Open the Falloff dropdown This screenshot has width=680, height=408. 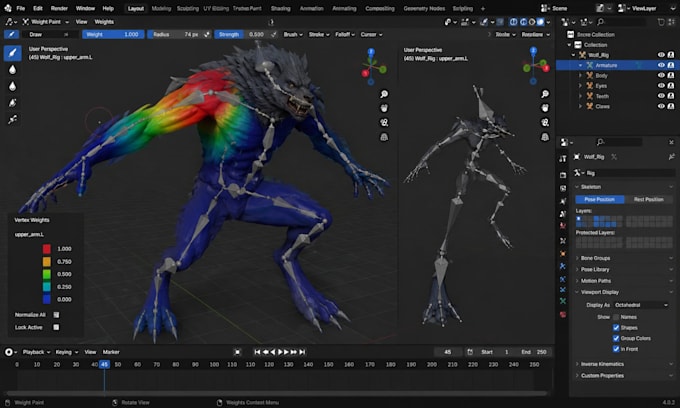(x=345, y=34)
